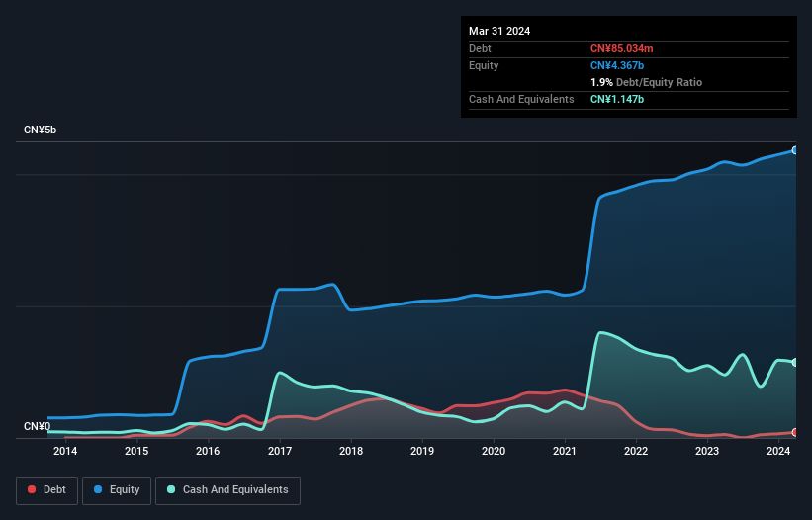Click the 2019 x-axis label

[422, 451]
